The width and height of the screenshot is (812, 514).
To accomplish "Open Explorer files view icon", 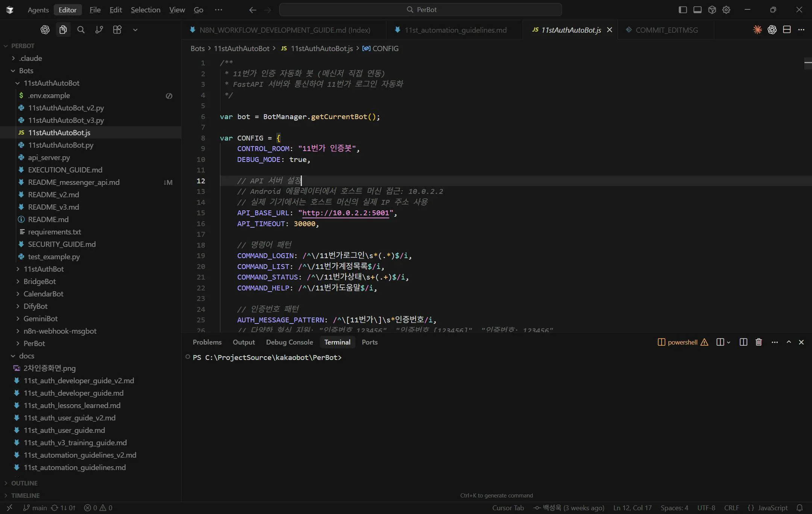I will [63, 30].
